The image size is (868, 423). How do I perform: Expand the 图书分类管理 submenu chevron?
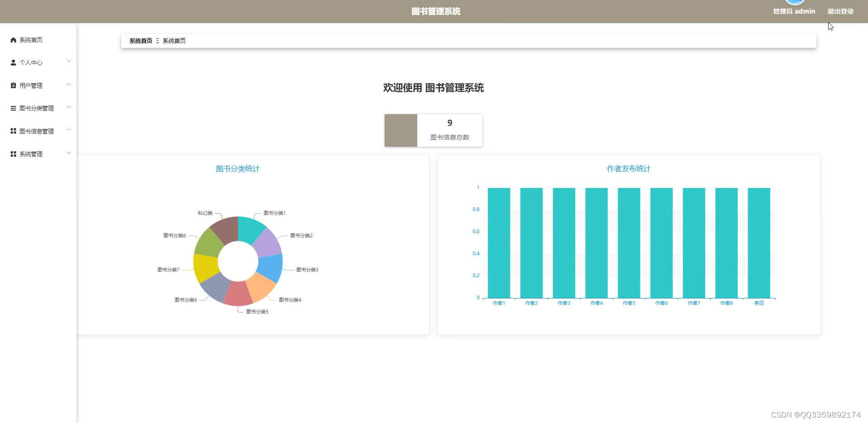(x=69, y=107)
